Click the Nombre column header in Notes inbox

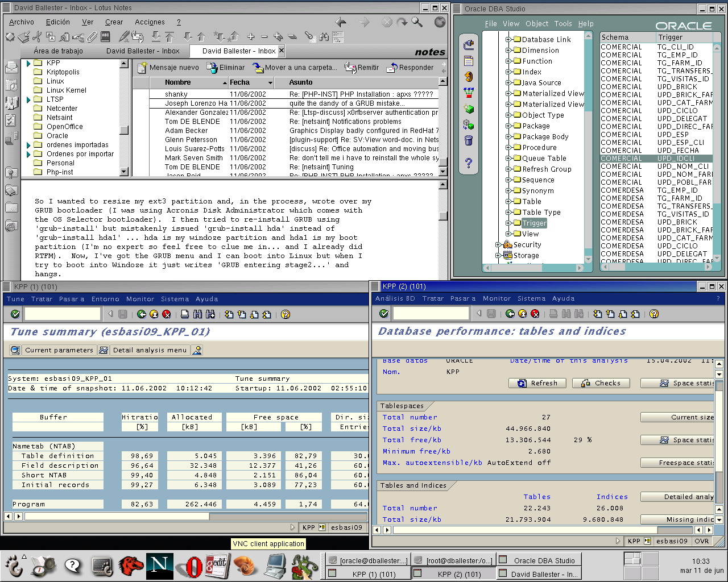pos(189,83)
